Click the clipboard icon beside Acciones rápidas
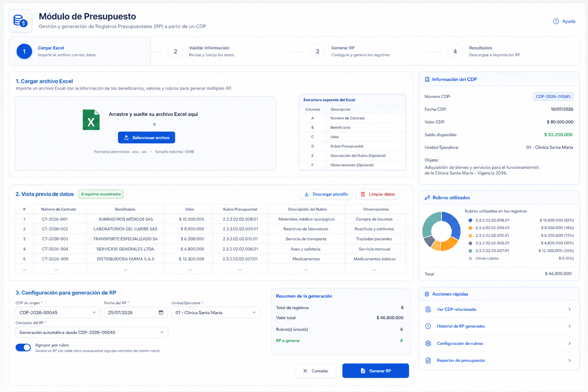This screenshot has width=588, height=392. 427,294
